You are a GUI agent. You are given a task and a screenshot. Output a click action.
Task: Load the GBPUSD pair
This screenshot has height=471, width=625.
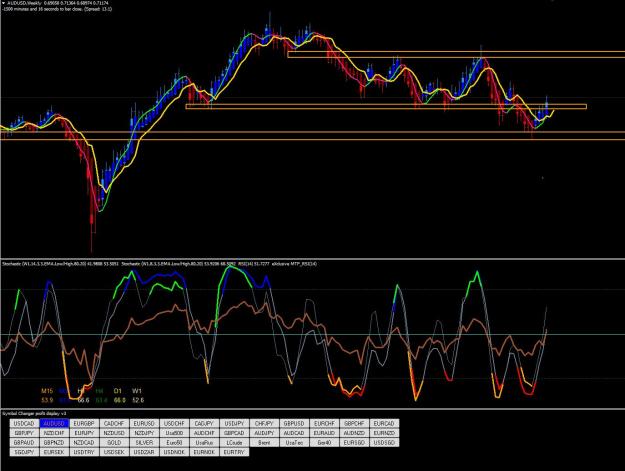pyautogui.click(x=294, y=423)
